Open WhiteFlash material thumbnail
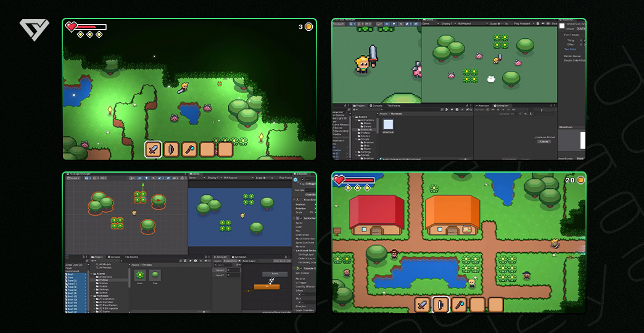Viewport: 644px width, 333px height. 388,125
